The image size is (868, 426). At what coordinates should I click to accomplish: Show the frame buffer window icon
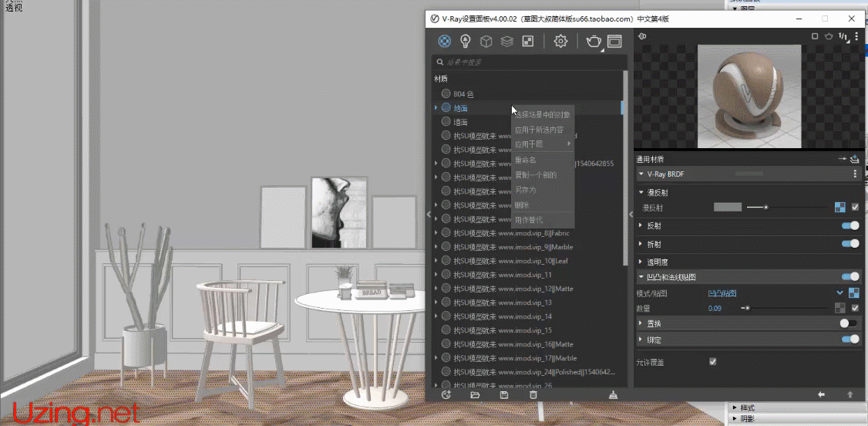coord(614,42)
